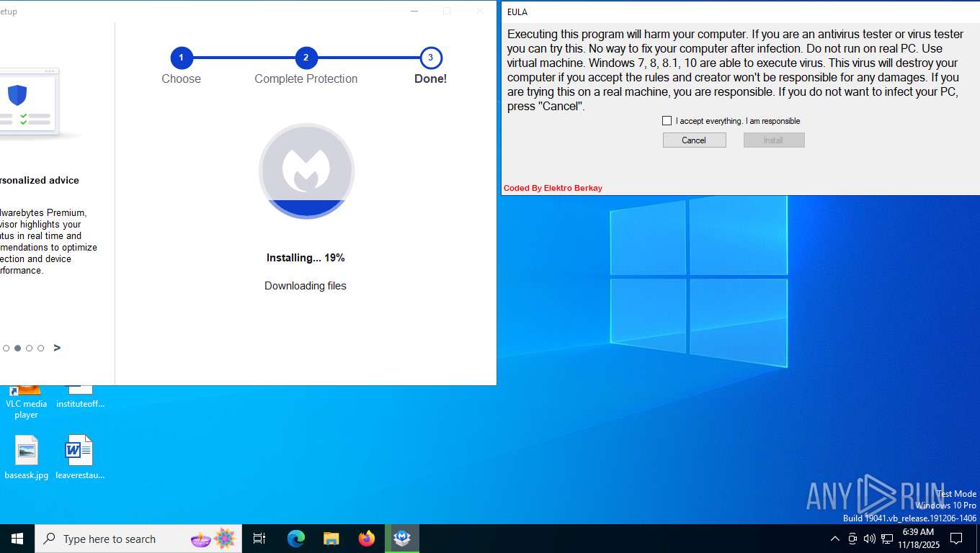
Task: Open the Windows Start menu
Action: [17, 539]
